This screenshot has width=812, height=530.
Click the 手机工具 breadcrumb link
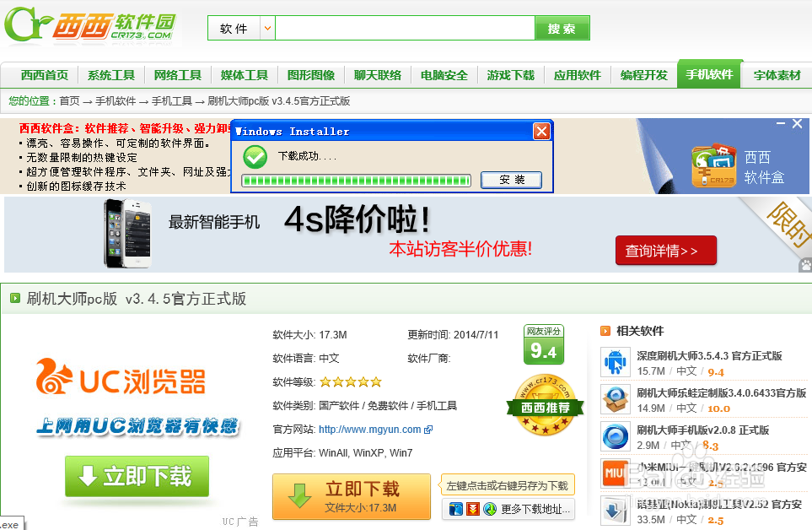172,101
